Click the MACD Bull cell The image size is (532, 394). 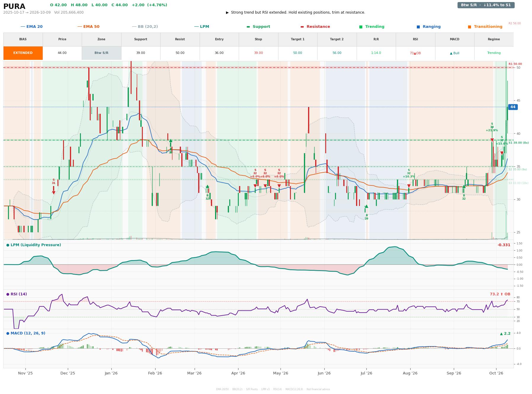click(454, 53)
